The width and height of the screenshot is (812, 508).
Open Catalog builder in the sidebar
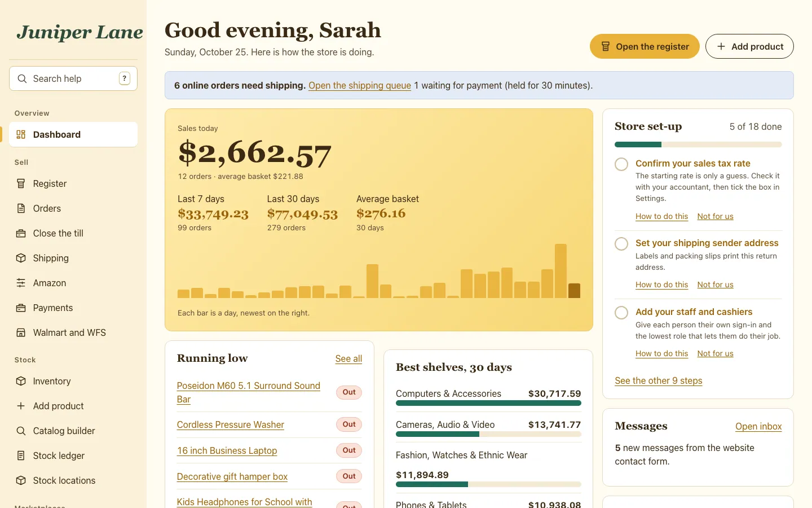point(73,431)
